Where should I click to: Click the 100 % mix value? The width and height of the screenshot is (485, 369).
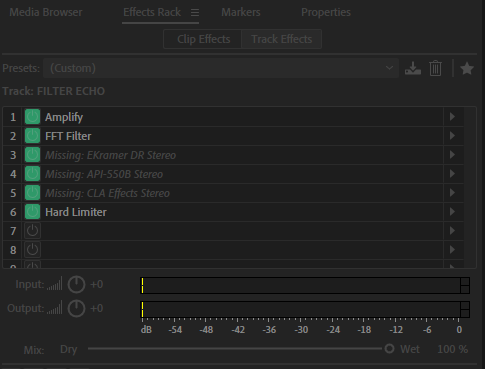tap(452, 349)
